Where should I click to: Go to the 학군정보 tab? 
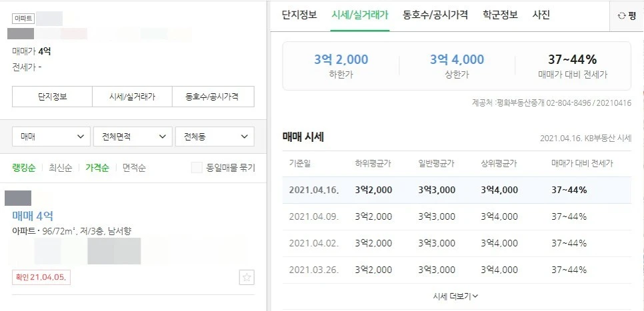tap(500, 15)
